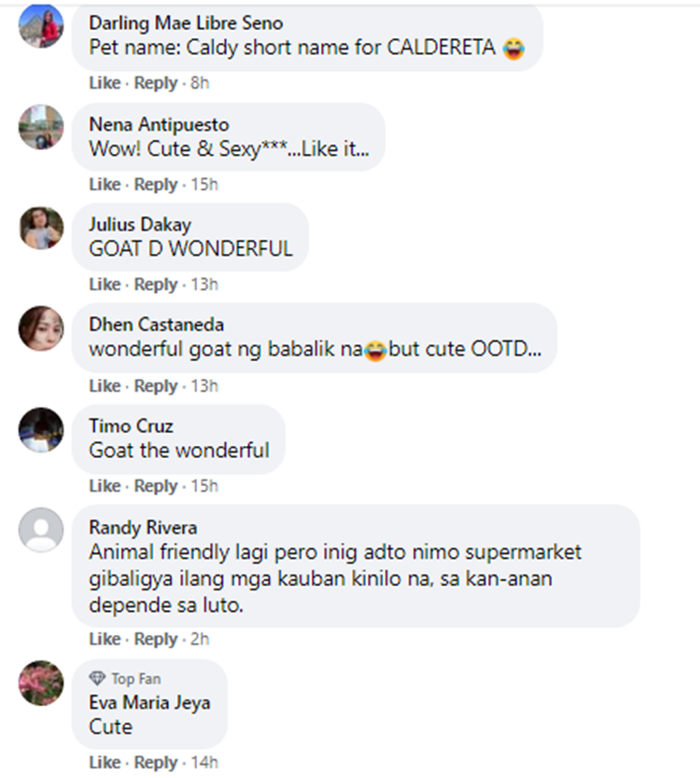The height and width of the screenshot is (778, 700).
Task: Click the laughing emoji in Caldereta comment
Action: pyautogui.click(x=514, y=49)
